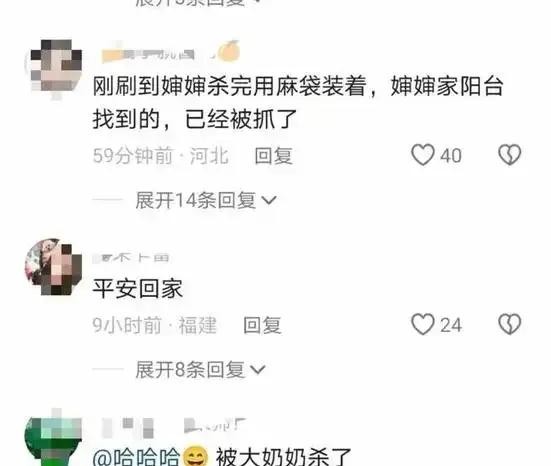This screenshot has height=466, width=551.
Task: Open the first commenter's pixelated avatar
Action: click(x=54, y=66)
